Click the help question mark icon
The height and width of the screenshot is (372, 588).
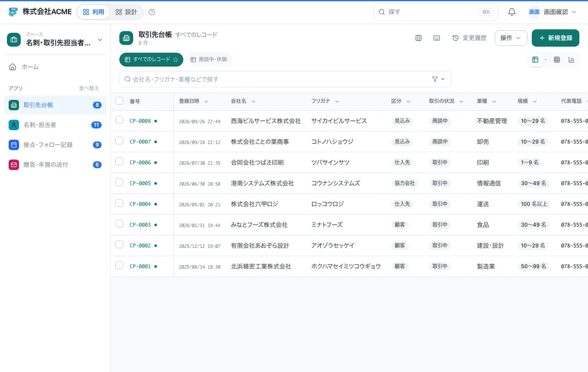[x=152, y=12]
